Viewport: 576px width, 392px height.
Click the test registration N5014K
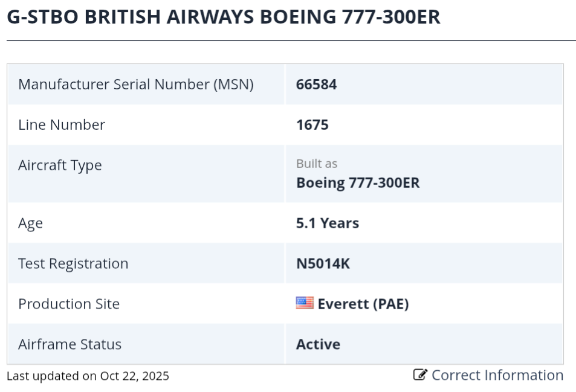click(323, 264)
